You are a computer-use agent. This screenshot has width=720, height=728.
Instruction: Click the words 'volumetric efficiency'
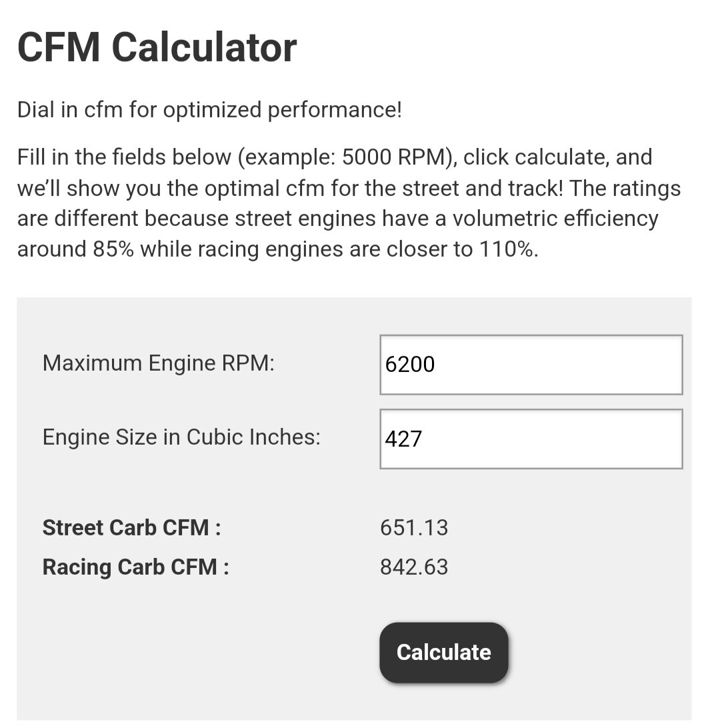[555, 219]
